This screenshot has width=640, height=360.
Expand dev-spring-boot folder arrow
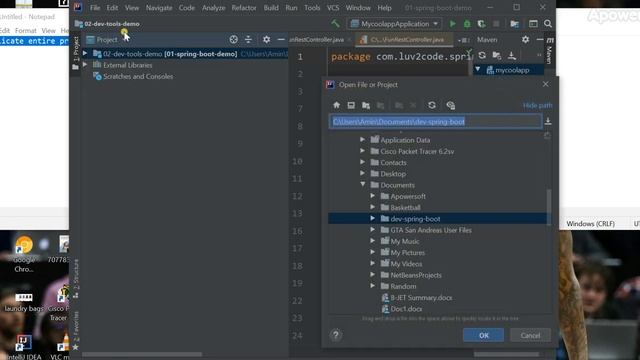point(372,218)
